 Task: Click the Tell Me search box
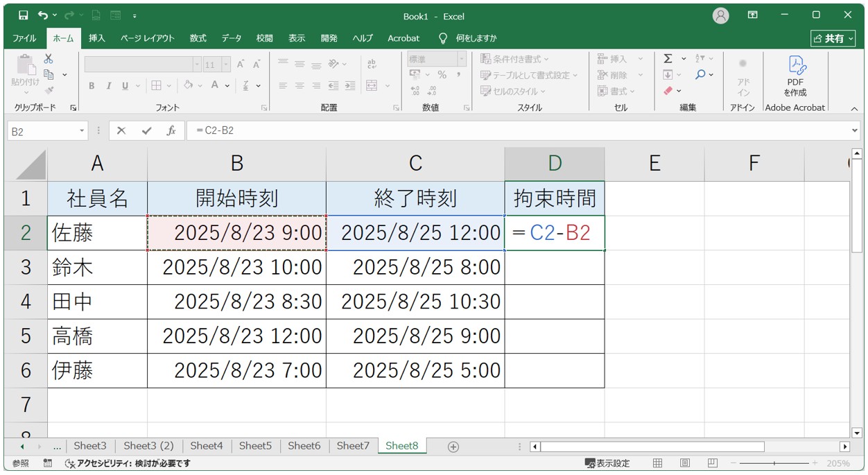[468, 38]
